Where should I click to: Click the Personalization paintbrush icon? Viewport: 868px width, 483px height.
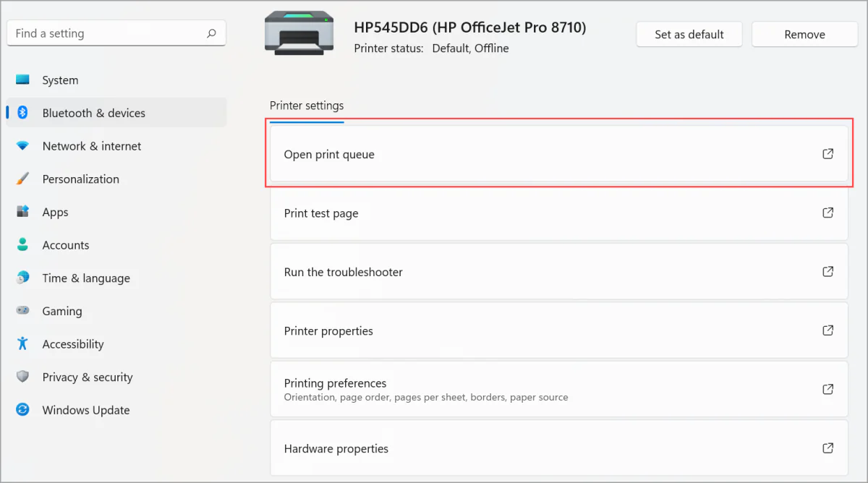click(23, 179)
